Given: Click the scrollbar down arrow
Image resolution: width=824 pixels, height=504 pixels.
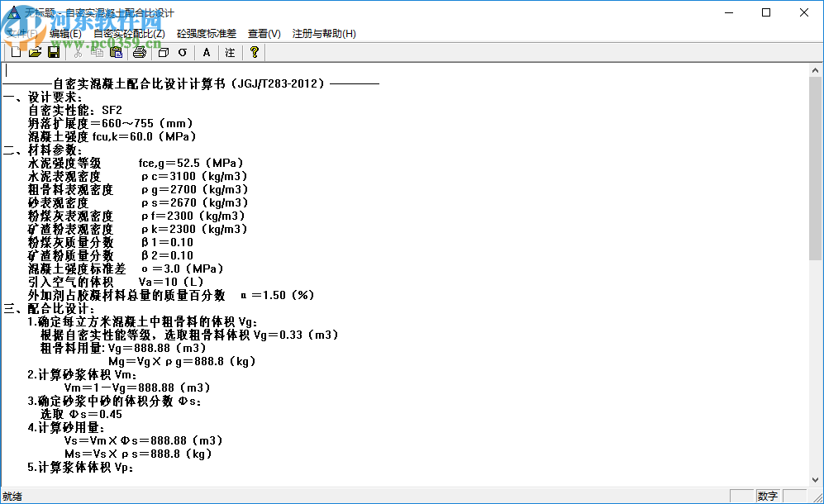Looking at the screenshot, I should (815, 480).
